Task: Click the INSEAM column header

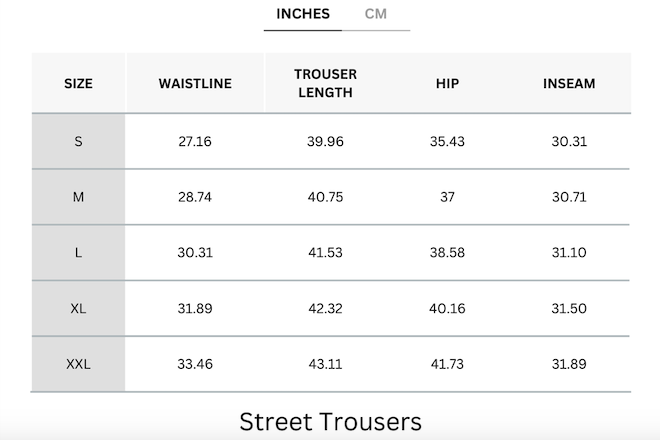Action: point(569,83)
